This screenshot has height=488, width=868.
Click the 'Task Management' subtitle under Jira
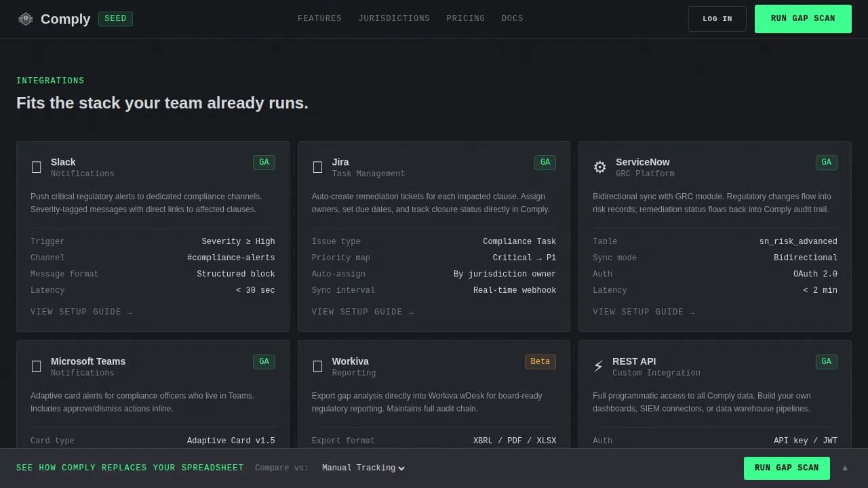(368, 174)
